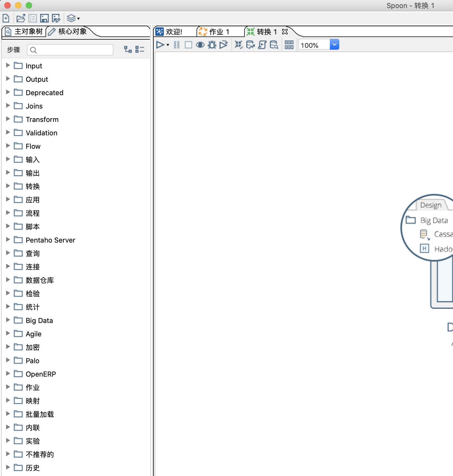The width and height of the screenshot is (453, 476).
Task: Click the Explore database icon
Action: (274, 45)
